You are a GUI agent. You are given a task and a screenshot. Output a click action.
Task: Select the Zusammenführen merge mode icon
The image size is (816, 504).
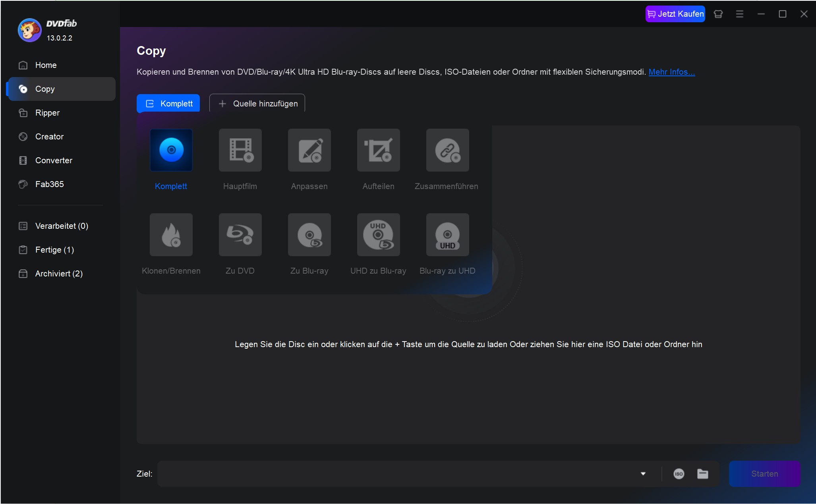448,150
